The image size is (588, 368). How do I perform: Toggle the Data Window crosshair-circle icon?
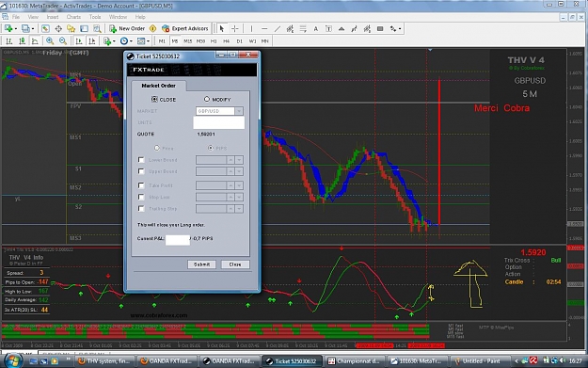pos(58,28)
